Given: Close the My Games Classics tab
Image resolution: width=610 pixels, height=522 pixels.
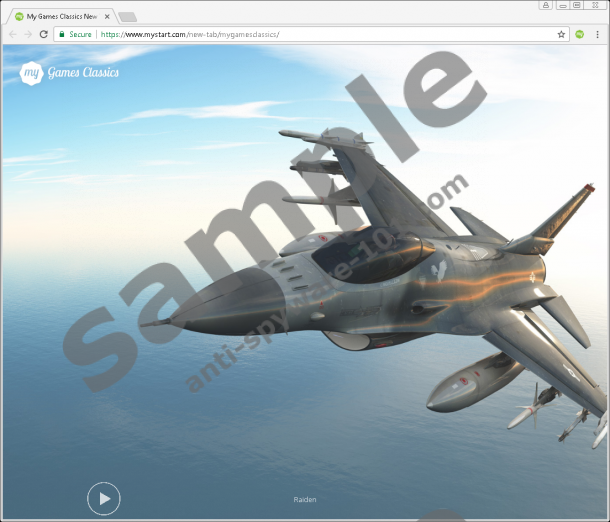Looking at the screenshot, I should (107, 16).
